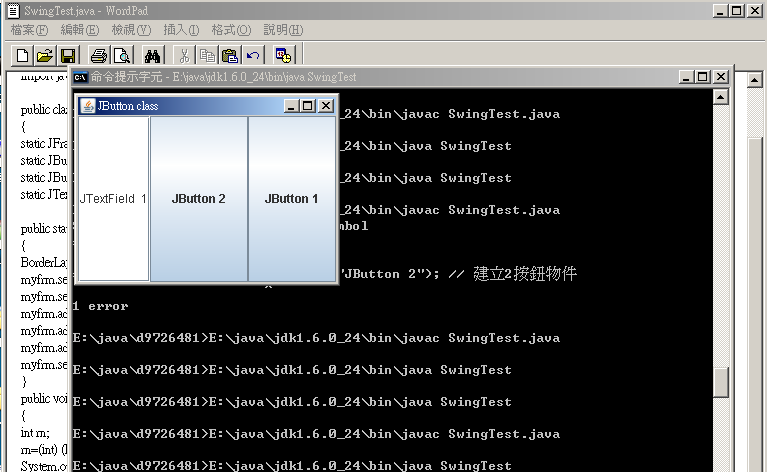The image size is (767, 472).
Task: Click the console comment text 建立2按鈕物件
Action: click(x=525, y=273)
